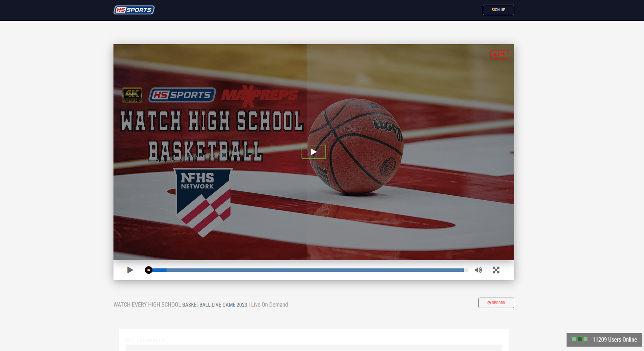644x351 pixels.
Task: Click the Record button
Action: coord(496,303)
